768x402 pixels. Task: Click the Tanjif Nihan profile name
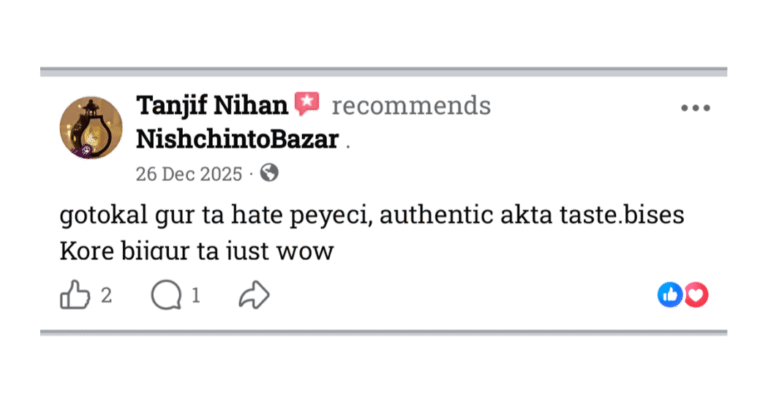(x=213, y=105)
